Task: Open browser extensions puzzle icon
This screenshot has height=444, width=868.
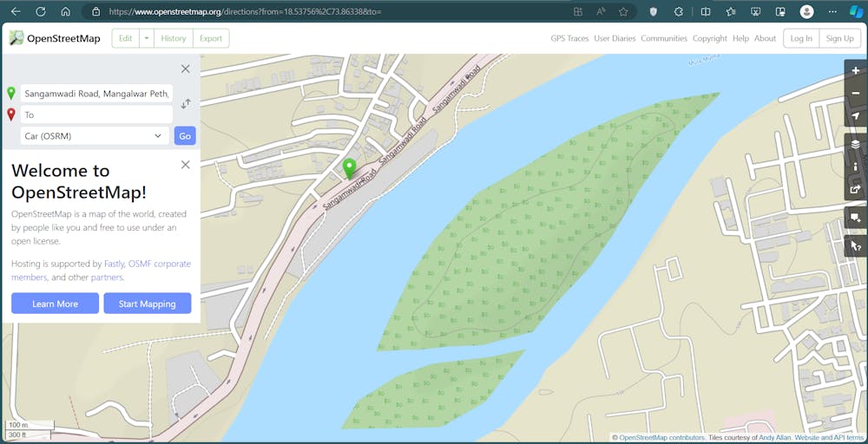Action: pyautogui.click(x=678, y=11)
